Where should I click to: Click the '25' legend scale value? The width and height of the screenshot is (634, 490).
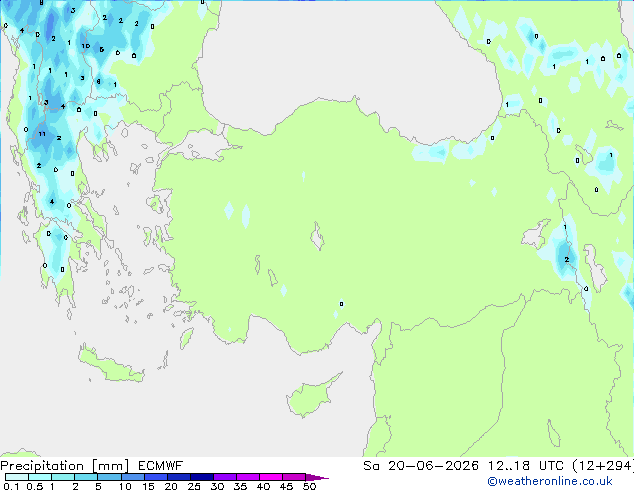tap(194, 486)
